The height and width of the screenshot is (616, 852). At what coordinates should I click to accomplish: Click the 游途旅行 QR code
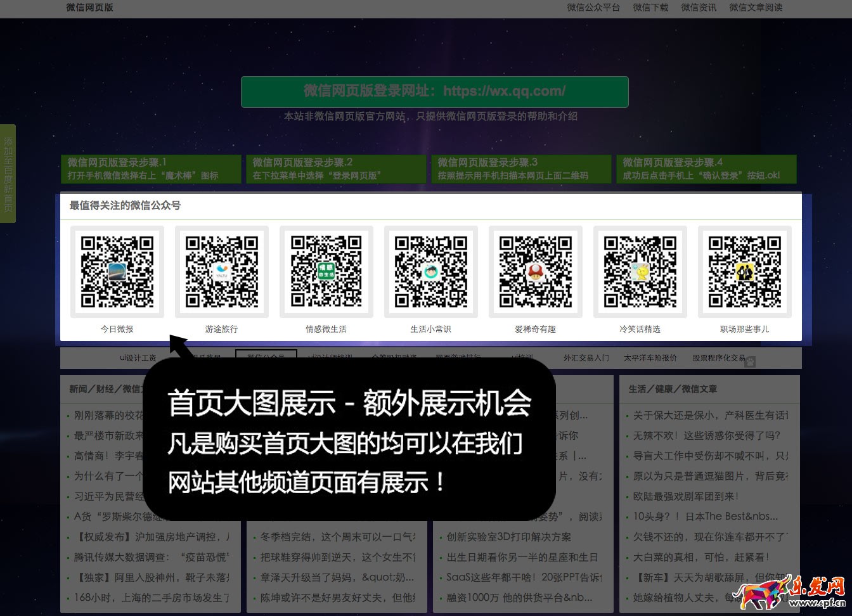(222, 272)
